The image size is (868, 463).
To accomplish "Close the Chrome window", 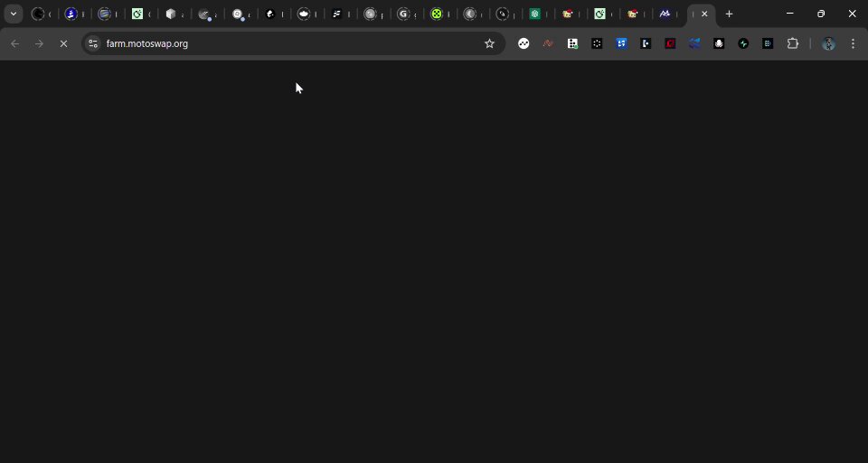I will coord(853,14).
